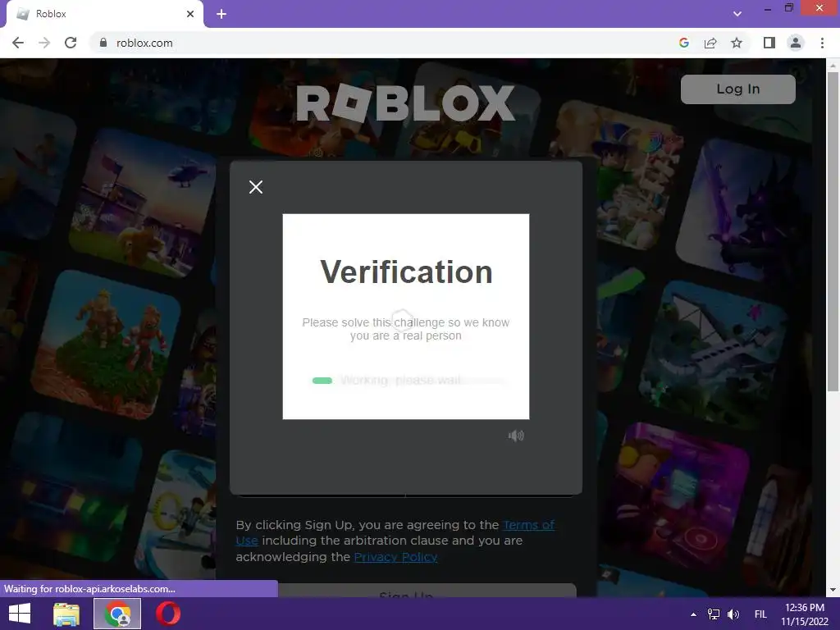Open the taskbar clock and date
The image size is (840, 630).
805,614
